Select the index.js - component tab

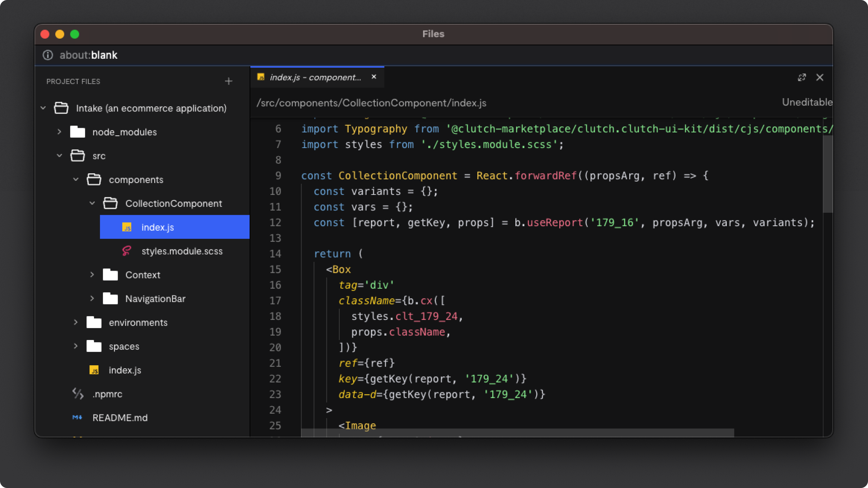315,77
